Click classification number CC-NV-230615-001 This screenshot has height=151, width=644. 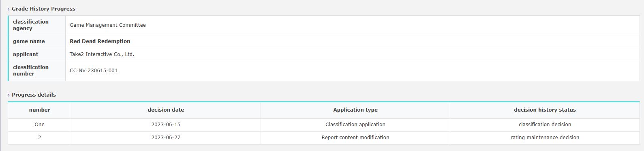pyautogui.click(x=94, y=71)
